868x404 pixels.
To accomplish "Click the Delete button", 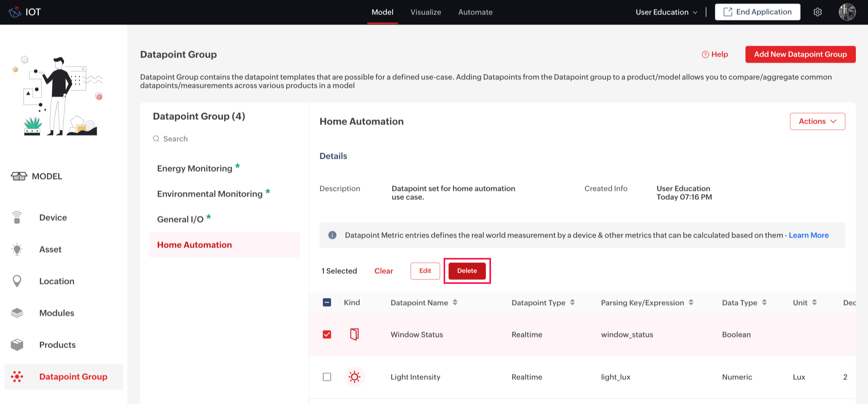I will coord(467,271).
